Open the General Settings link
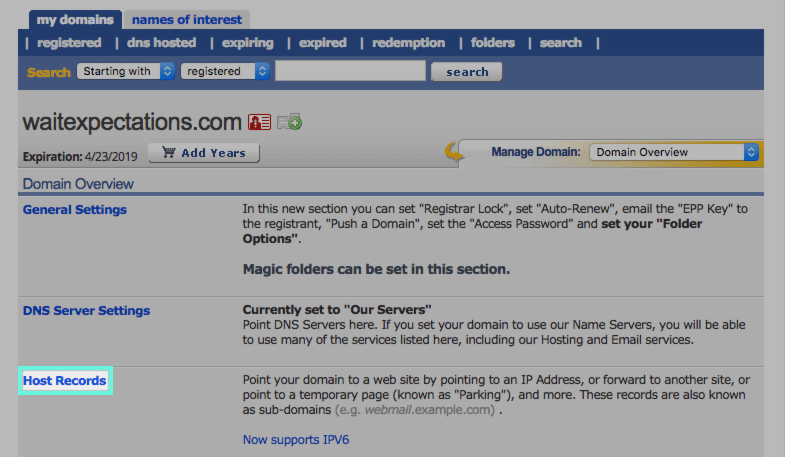The image size is (785, 457). pyautogui.click(x=75, y=210)
